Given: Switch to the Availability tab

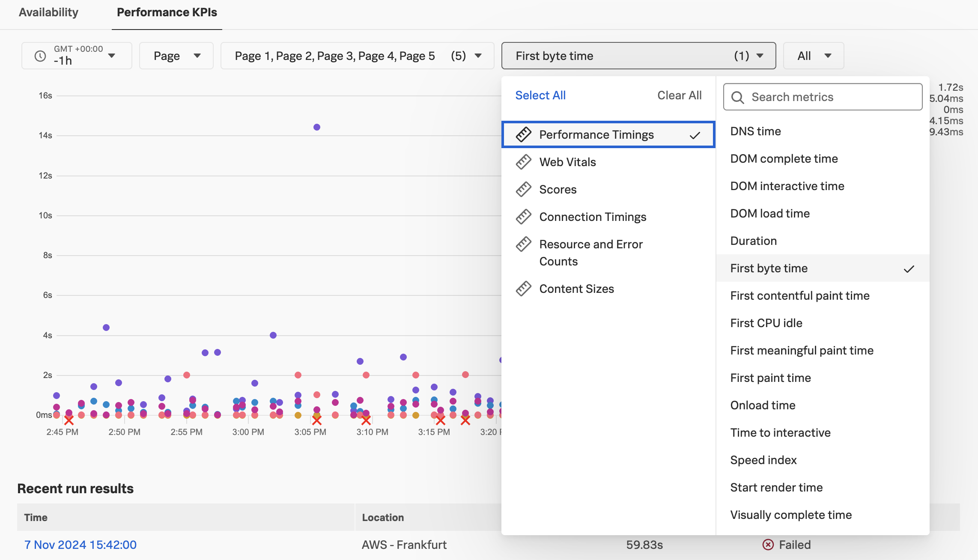Looking at the screenshot, I should coord(48,12).
